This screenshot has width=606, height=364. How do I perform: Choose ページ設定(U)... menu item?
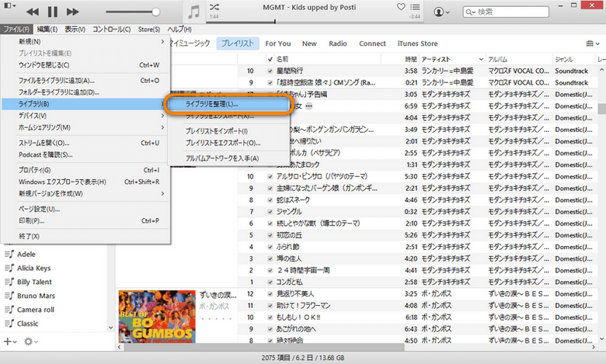85,209
